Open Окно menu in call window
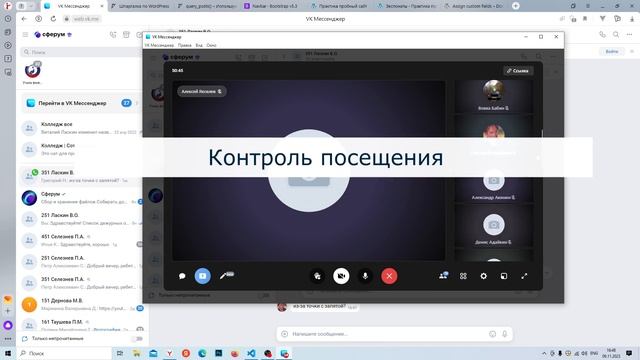The image size is (640, 360). 211,45
